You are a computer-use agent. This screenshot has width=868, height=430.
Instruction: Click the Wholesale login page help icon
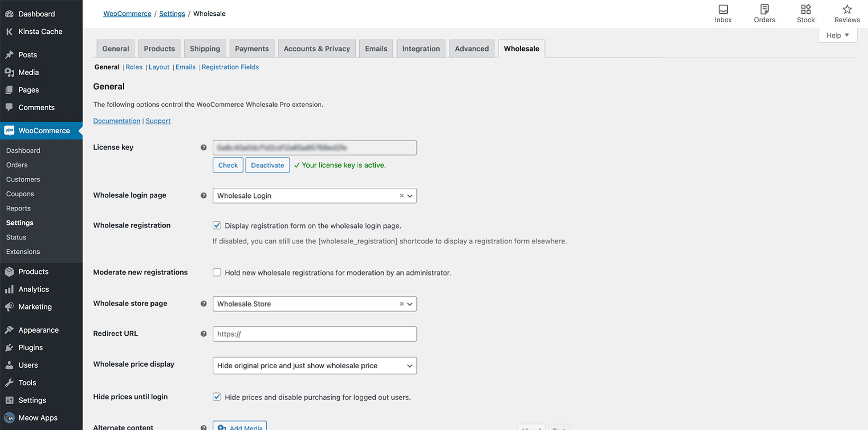coord(203,196)
